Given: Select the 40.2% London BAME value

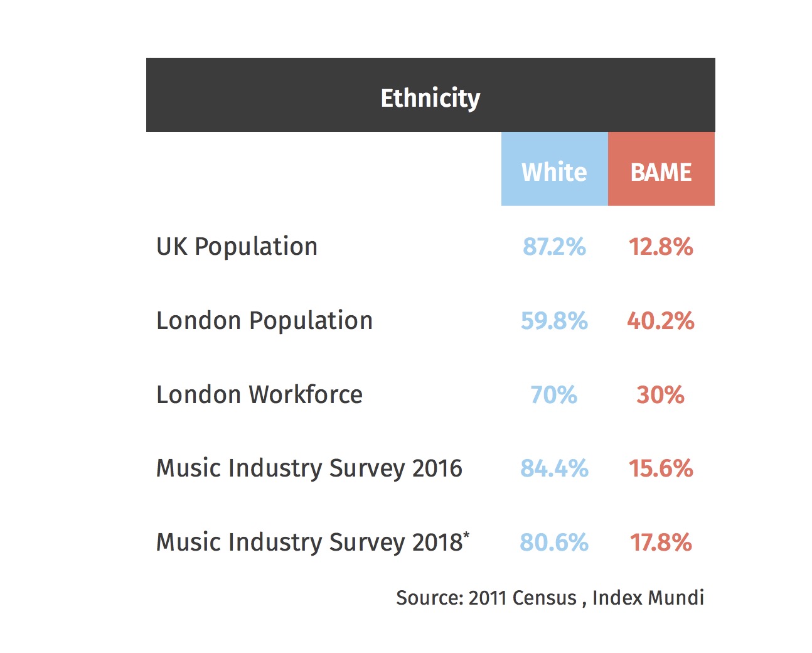Looking at the screenshot, I should tap(661, 321).
